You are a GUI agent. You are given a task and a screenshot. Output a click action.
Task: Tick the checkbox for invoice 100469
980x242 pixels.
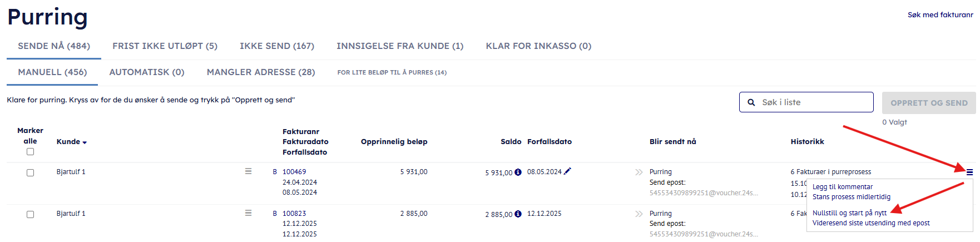31,173
